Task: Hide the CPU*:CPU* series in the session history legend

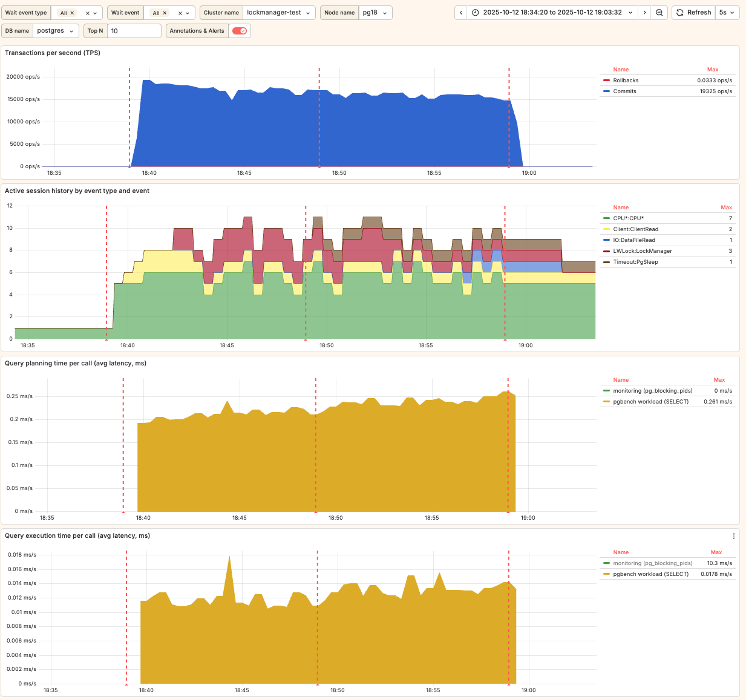Action: [x=627, y=218]
